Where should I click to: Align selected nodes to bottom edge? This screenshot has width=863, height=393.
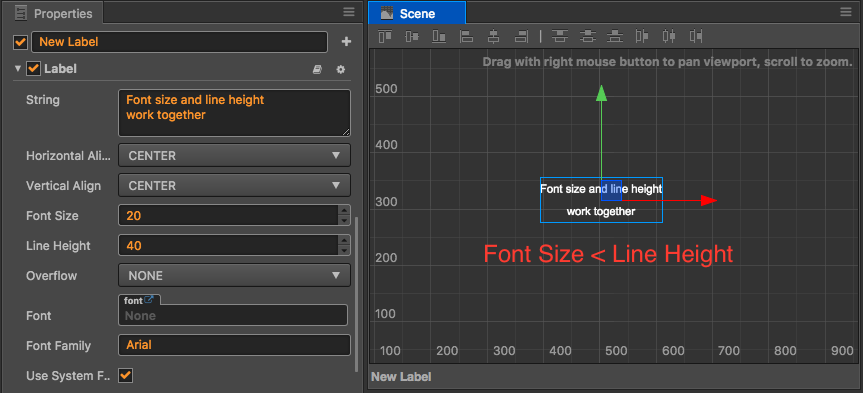coord(439,36)
